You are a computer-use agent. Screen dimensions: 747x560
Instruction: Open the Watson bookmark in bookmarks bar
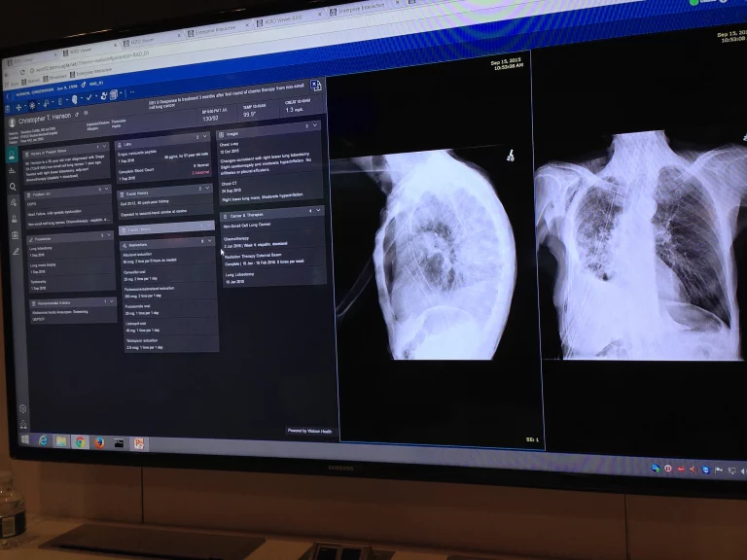click(x=29, y=81)
